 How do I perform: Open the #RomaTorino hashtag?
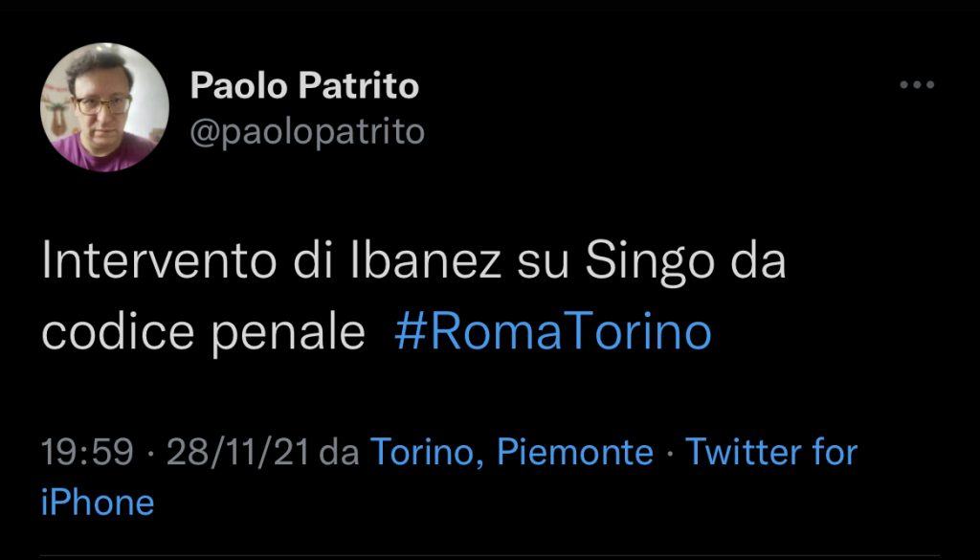click(x=552, y=332)
